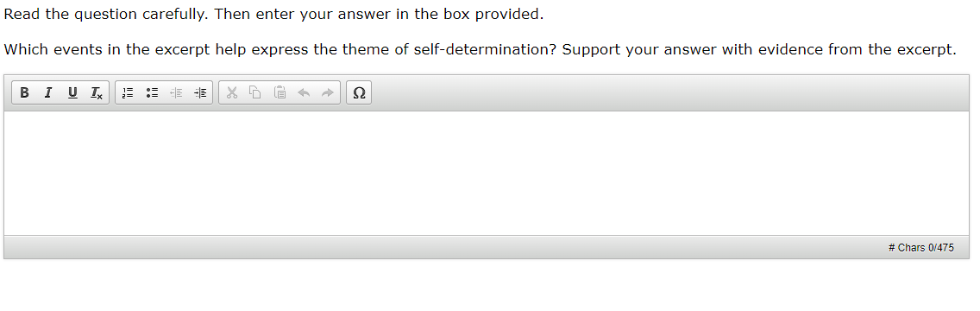Click the Copy icon in toolbar
Image resolution: width=980 pixels, height=311 pixels.
coord(255,92)
